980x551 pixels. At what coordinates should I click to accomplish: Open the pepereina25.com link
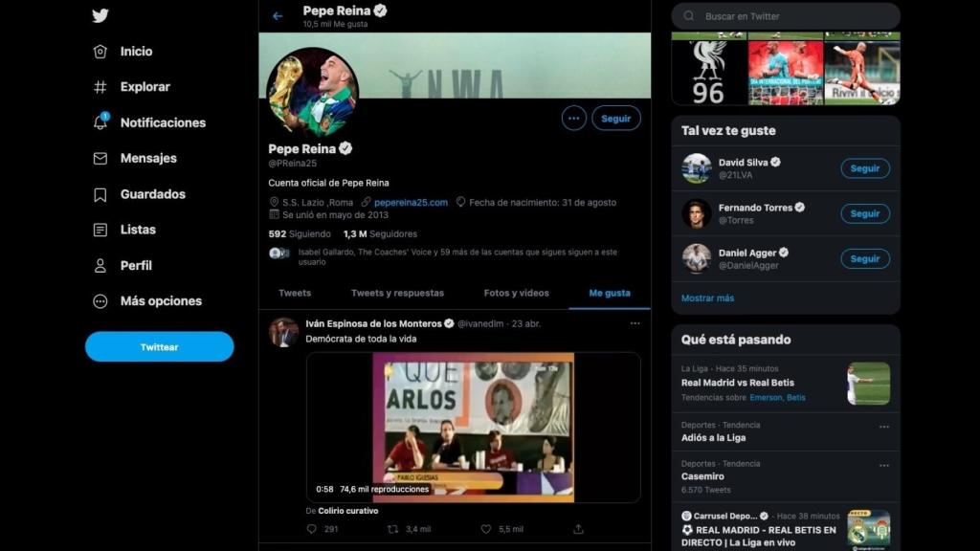click(411, 203)
